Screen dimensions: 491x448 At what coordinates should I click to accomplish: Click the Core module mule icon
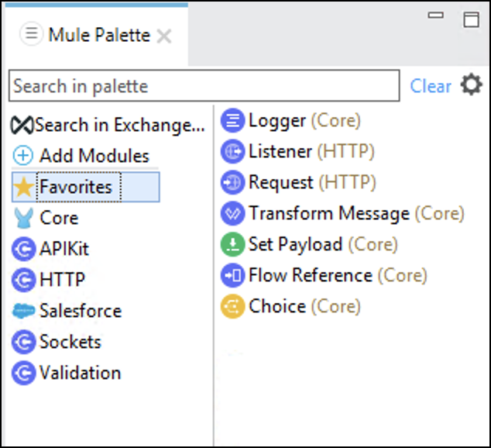(24, 218)
